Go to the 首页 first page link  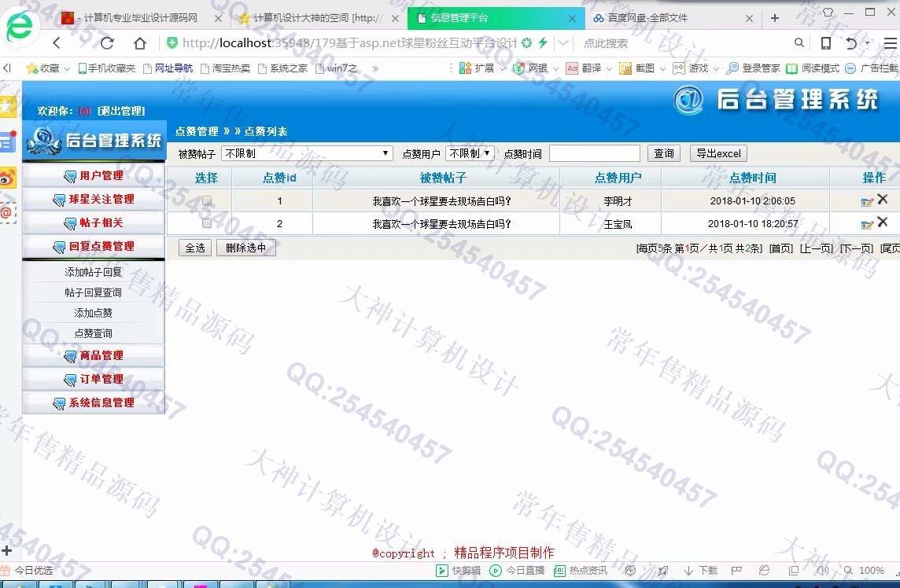pos(781,248)
